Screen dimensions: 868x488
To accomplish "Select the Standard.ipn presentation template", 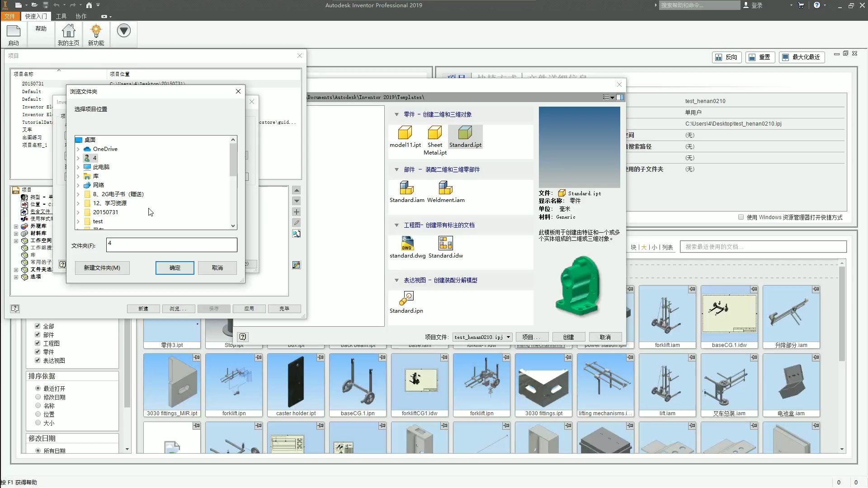I will (x=406, y=303).
